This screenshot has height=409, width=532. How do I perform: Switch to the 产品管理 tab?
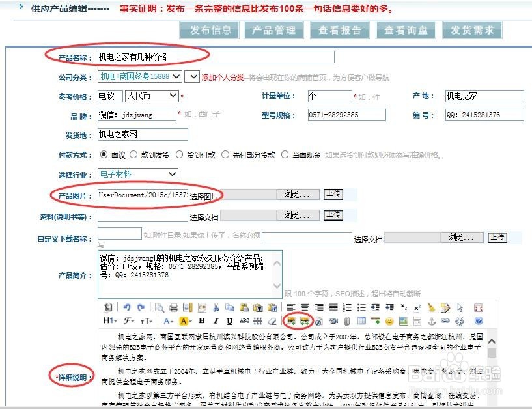coord(273,30)
